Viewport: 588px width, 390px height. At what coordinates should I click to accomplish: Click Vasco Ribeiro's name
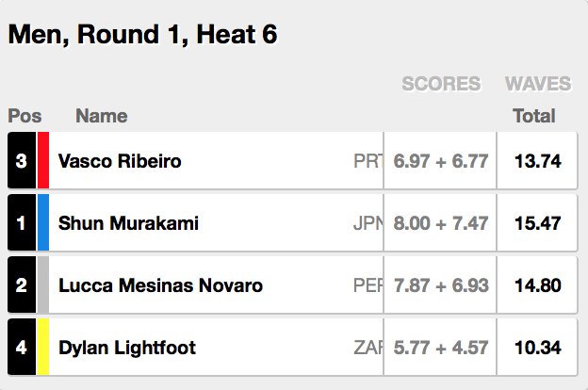click(x=120, y=161)
